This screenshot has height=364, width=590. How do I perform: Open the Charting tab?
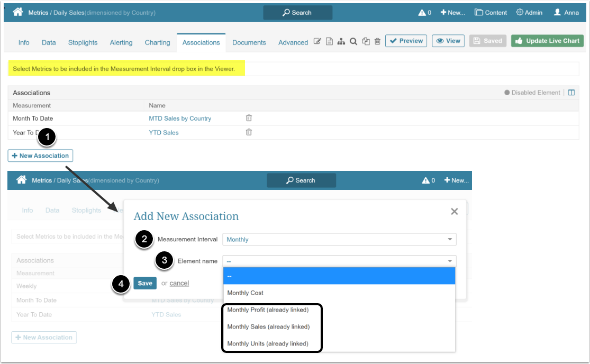coord(157,42)
